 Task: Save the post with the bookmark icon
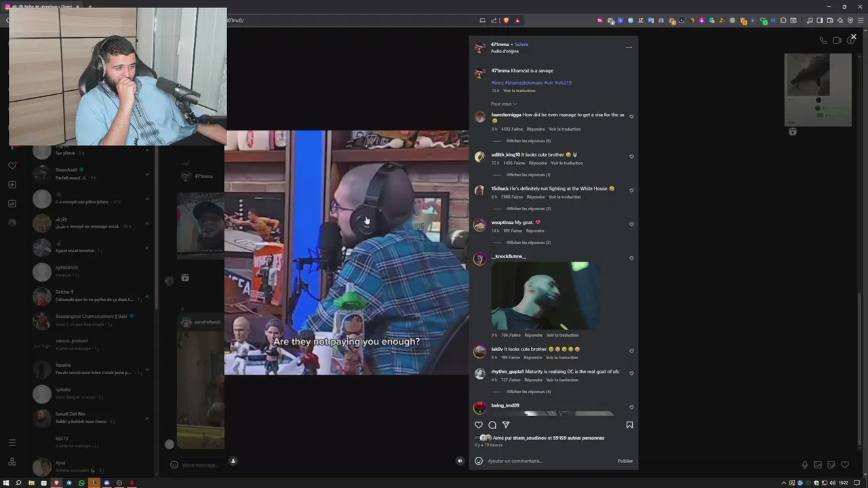coord(629,425)
